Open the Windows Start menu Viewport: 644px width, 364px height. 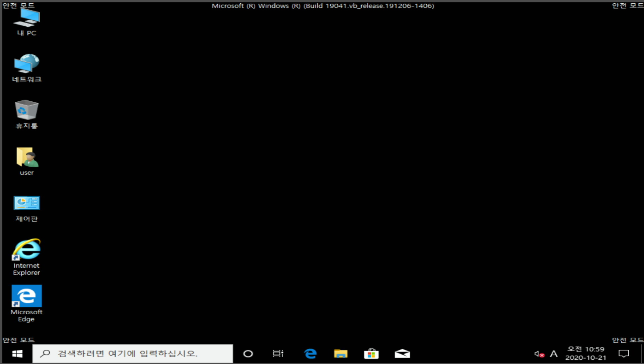(x=17, y=353)
